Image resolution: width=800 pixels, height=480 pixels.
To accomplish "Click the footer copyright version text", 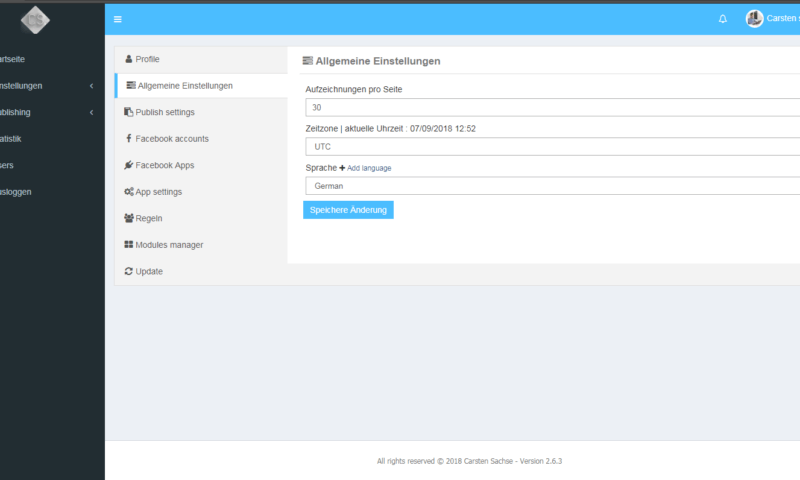I will (x=469, y=461).
